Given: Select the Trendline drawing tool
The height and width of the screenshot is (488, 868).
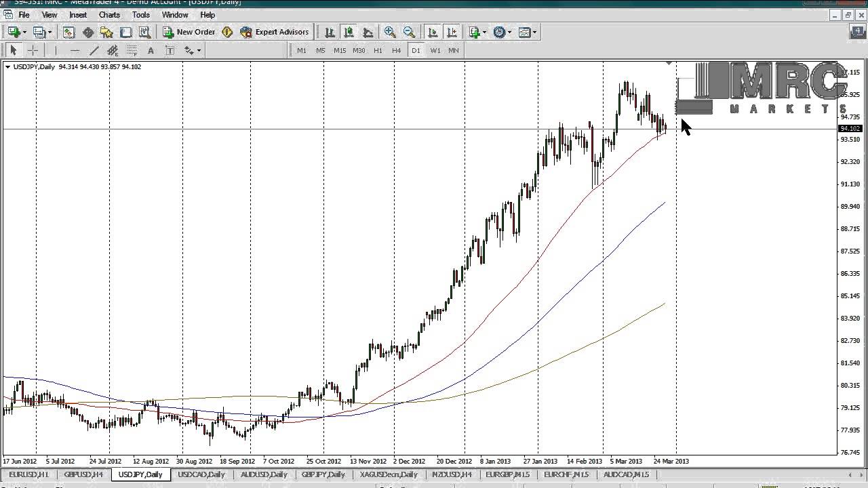Looking at the screenshot, I should tap(94, 50).
